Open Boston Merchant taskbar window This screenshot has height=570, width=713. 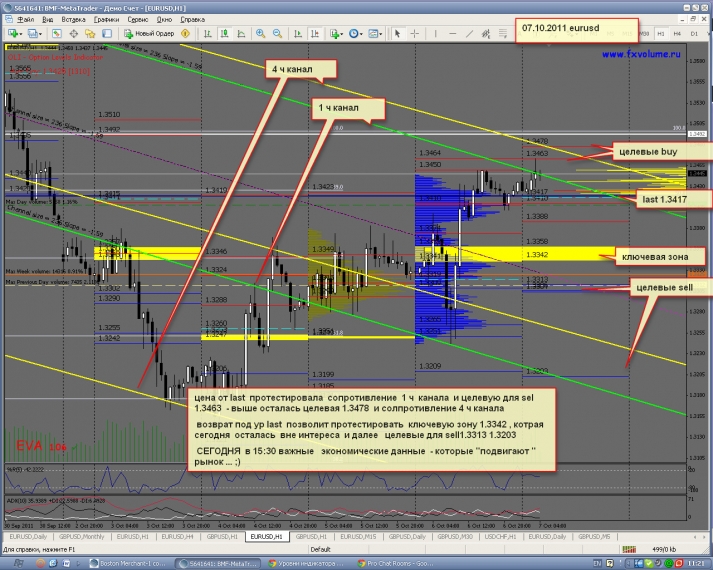pos(128,564)
